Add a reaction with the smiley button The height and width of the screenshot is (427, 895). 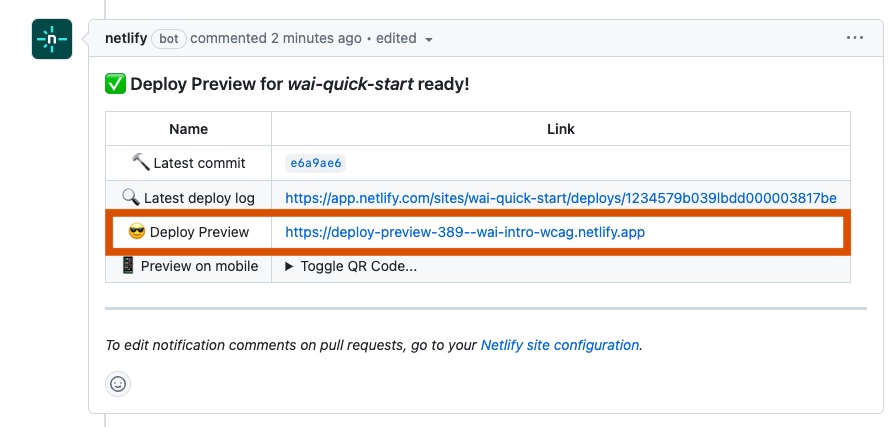coord(118,383)
